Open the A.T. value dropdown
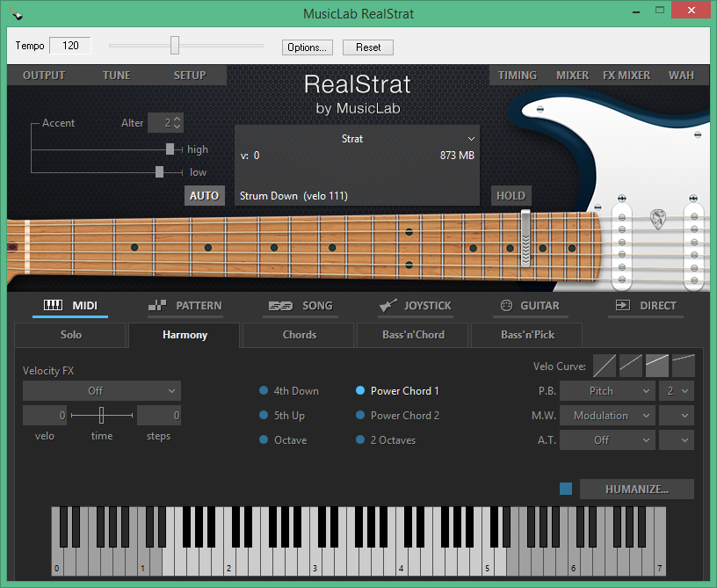Screen dimensions: 717x588 pos(677,439)
